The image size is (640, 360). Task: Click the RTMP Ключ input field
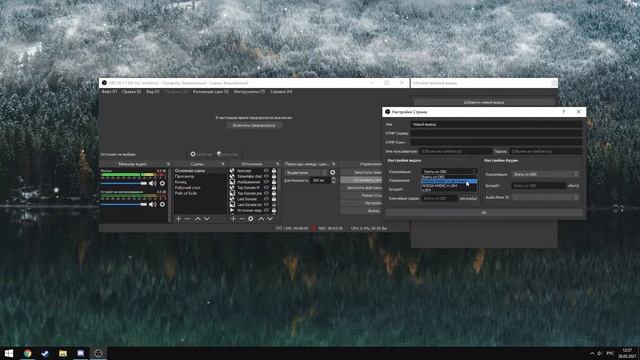[496, 142]
